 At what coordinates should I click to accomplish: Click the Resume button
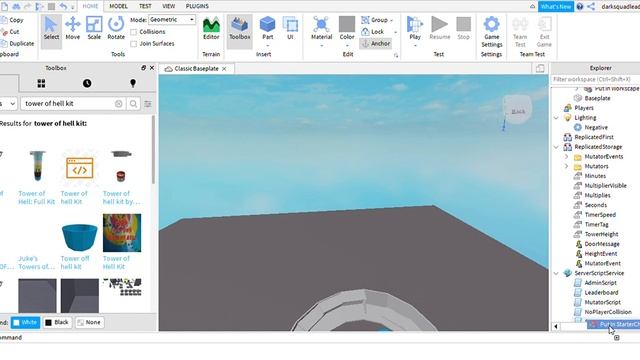(440, 29)
